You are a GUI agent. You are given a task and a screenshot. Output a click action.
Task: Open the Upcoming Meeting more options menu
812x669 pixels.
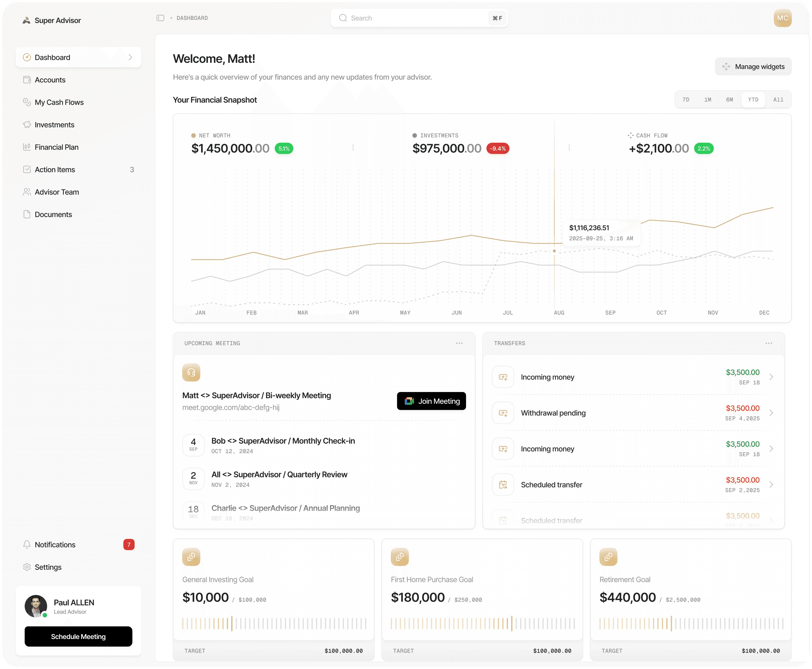(459, 343)
